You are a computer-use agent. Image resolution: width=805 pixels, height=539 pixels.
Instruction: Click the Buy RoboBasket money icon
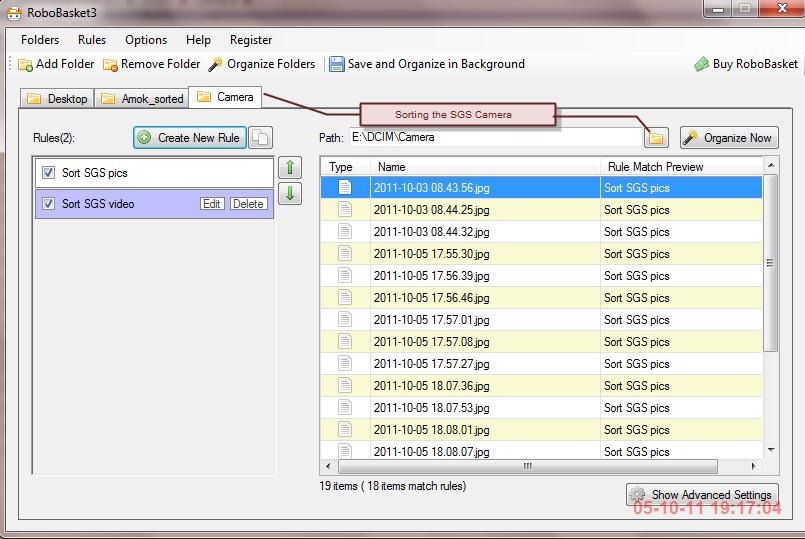coord(701,64)
